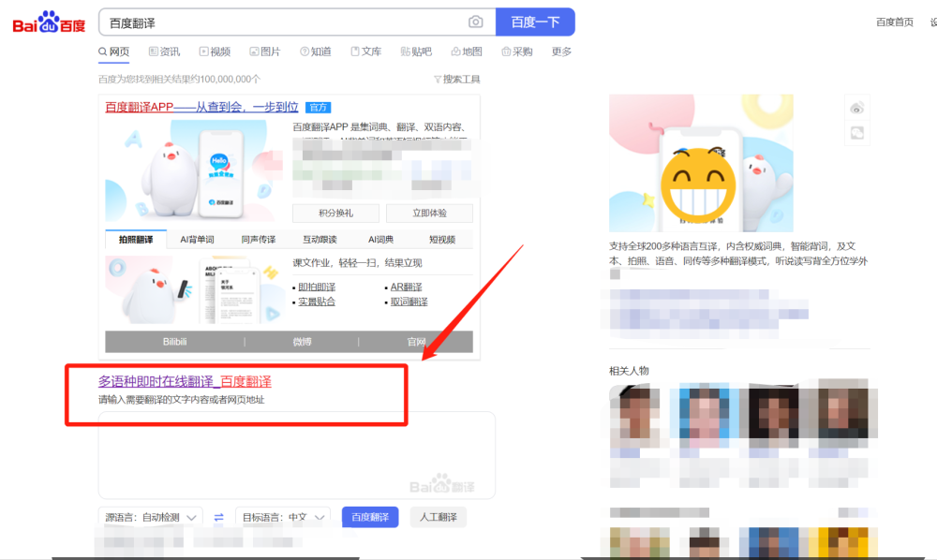This screenshot has height=560, width=937.
Task: Switch to the 视频 tab
Action: 216,52
